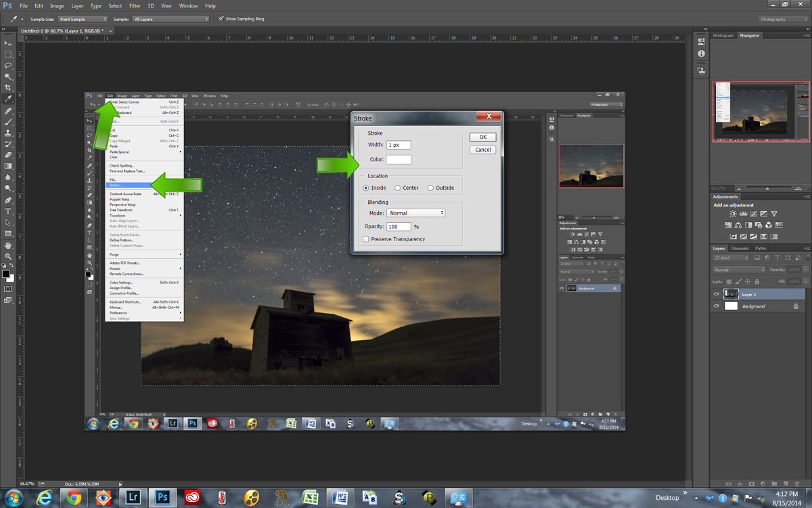Pick the Lasso tool in the outer Tools panel
This screenshot has height=508, width=812.
[x=9, y=66]
